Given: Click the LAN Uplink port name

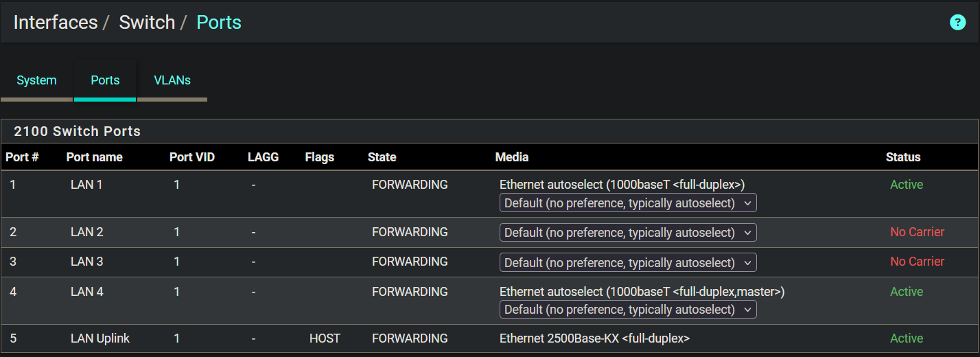Looking at the screenshot, I should [x=100, y=338].
